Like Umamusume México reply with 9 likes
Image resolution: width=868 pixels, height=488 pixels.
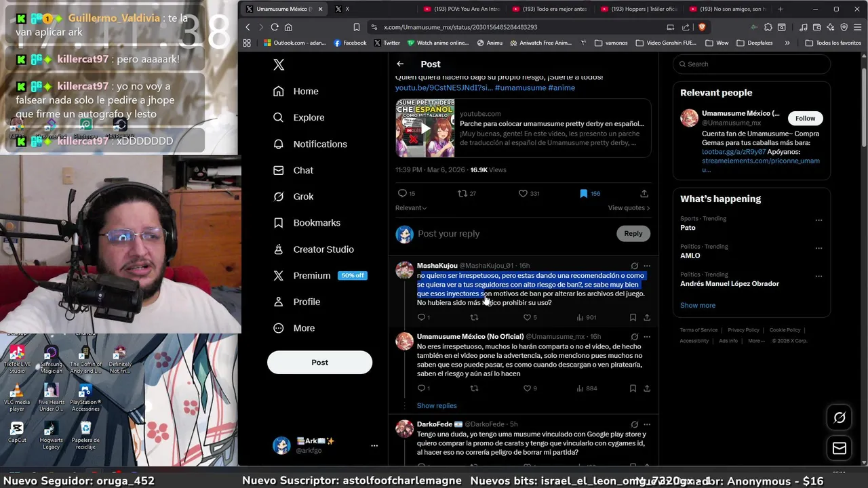pyautogui.click(x=530, y=388)
